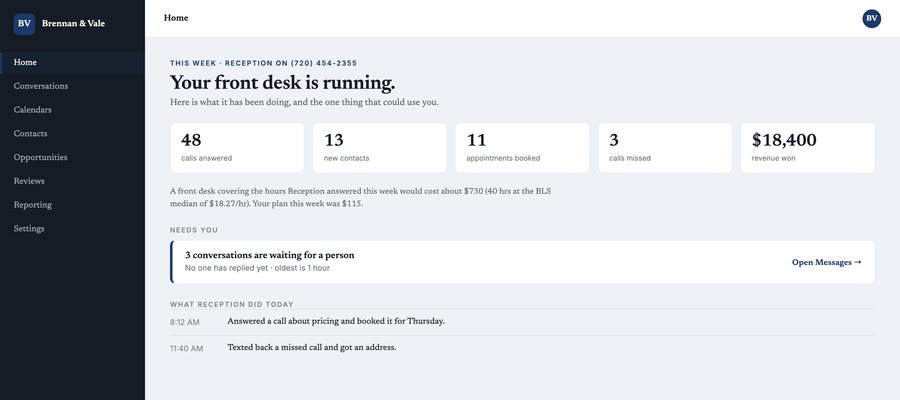Go to Home in the sidebar

pyautogui.click(x=72, y=63)
